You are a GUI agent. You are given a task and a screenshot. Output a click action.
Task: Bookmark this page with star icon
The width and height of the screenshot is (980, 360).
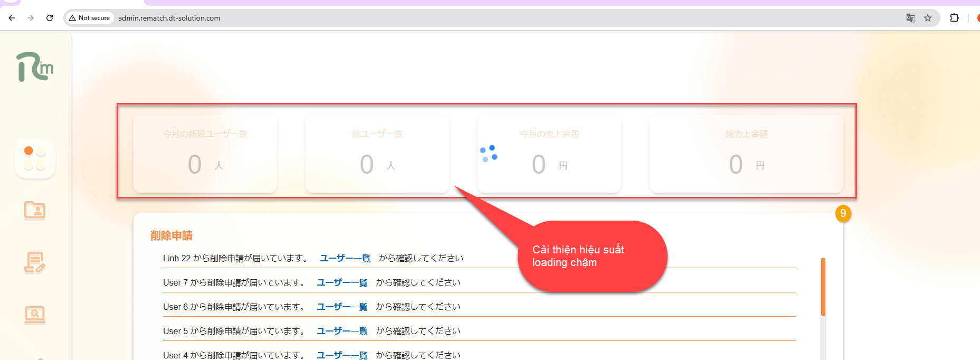pyautogui.click(x=928, y=18)
